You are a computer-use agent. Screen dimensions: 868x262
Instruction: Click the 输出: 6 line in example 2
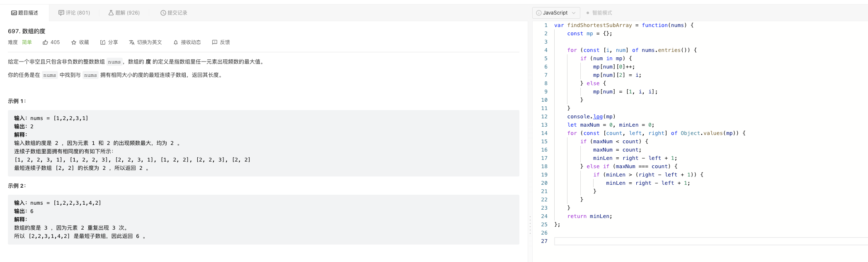click(24, 211)
